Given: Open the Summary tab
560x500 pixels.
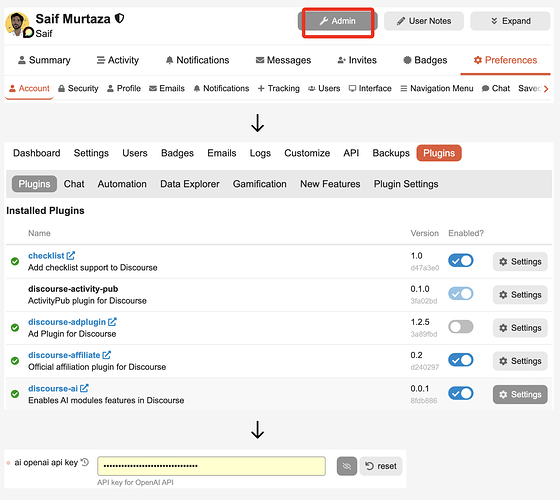Looking at the screenshot, I should 44,60.
